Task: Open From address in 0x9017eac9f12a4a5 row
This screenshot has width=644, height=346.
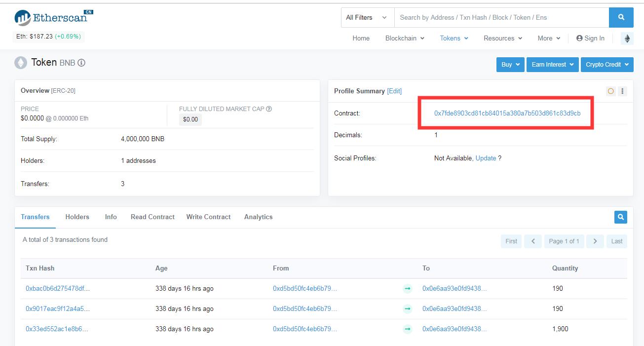Action: pyautogui.click(x=305, y=308)
